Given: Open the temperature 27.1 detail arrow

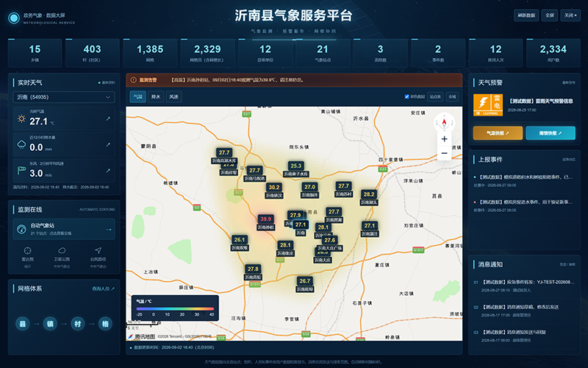Looking at the screenshot, I should (108, 118).
